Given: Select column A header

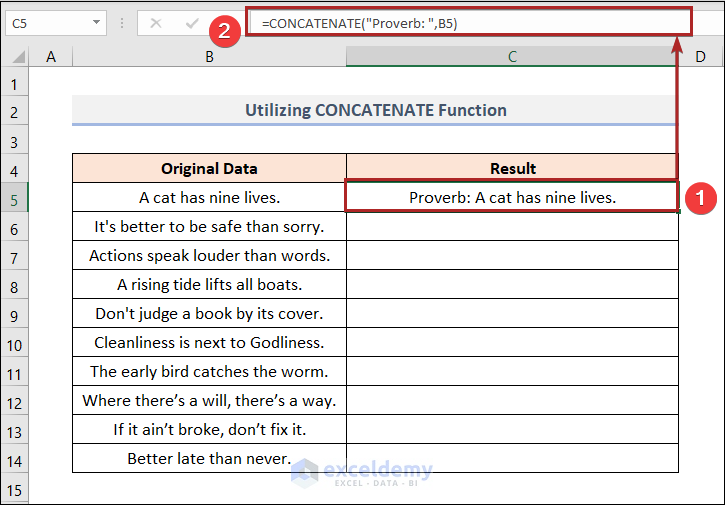Looking at the screenshot, I should click(x=50, y=57).
